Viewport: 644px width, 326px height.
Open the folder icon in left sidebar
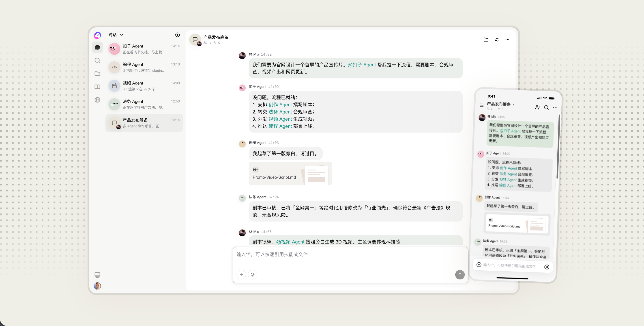pos(97,74)
